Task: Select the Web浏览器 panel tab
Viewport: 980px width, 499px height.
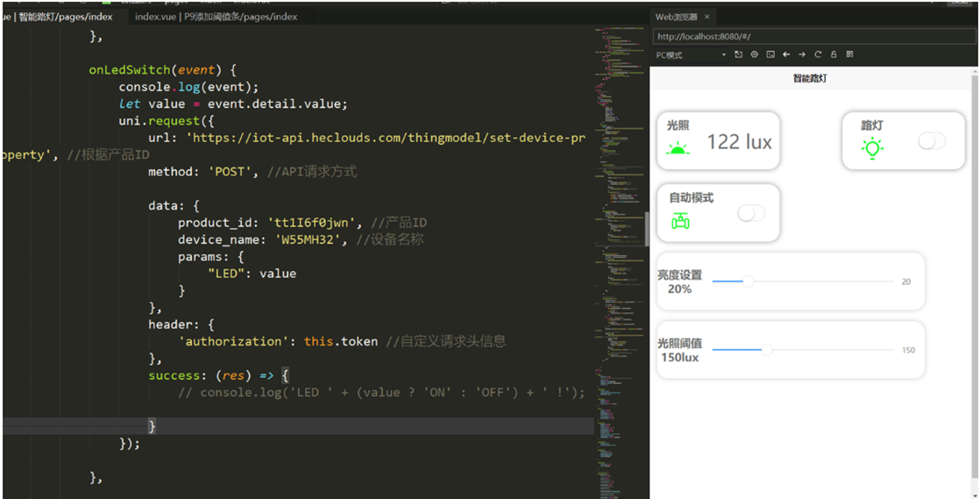Action: coord(677,17)
